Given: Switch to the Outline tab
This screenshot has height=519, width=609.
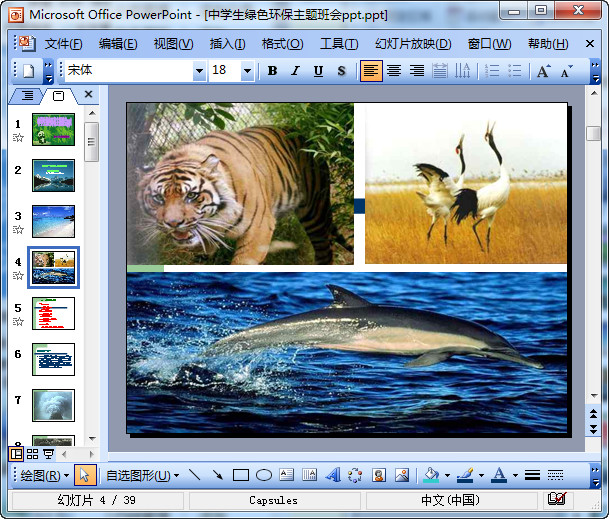Looking at the screenshot, I should click(27, 95).
